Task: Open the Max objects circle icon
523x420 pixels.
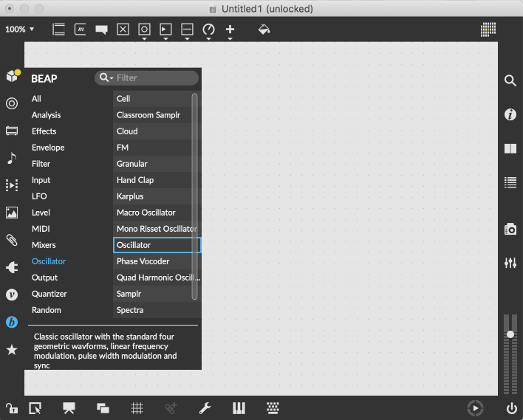Action: click(12, 103)
